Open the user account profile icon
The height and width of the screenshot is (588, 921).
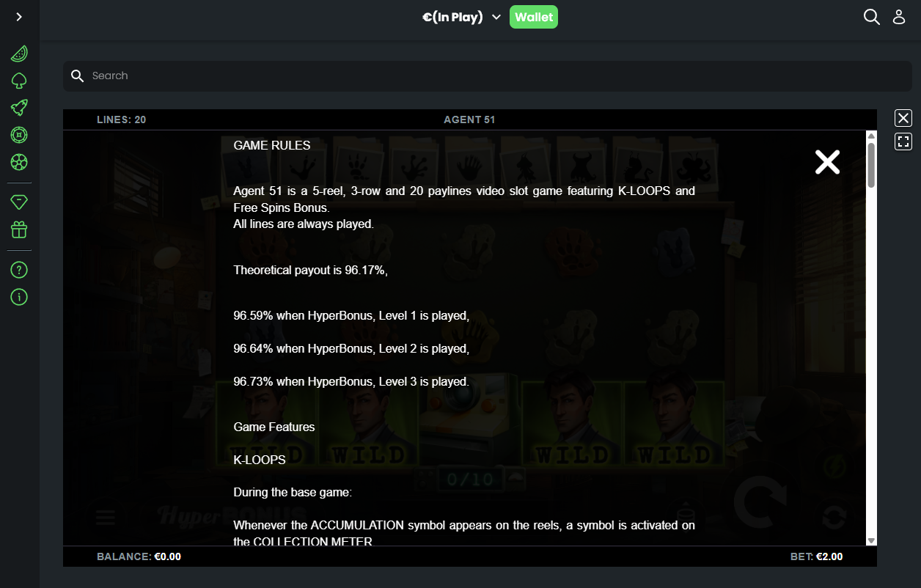coord(899,17)
